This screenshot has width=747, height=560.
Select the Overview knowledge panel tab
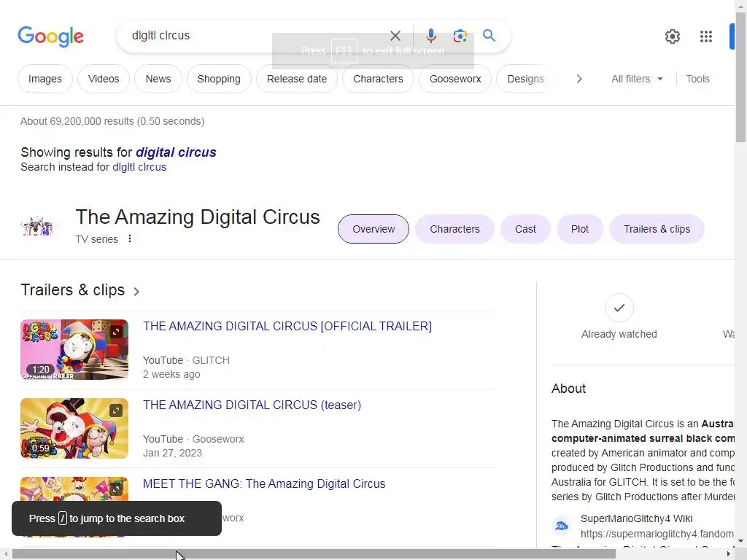(373, 229)
